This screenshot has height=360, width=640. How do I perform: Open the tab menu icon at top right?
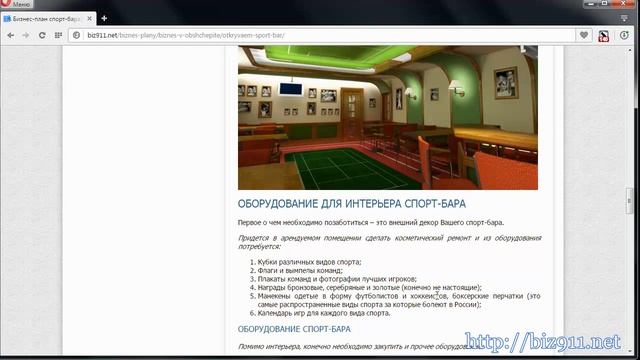pos(624,18)
